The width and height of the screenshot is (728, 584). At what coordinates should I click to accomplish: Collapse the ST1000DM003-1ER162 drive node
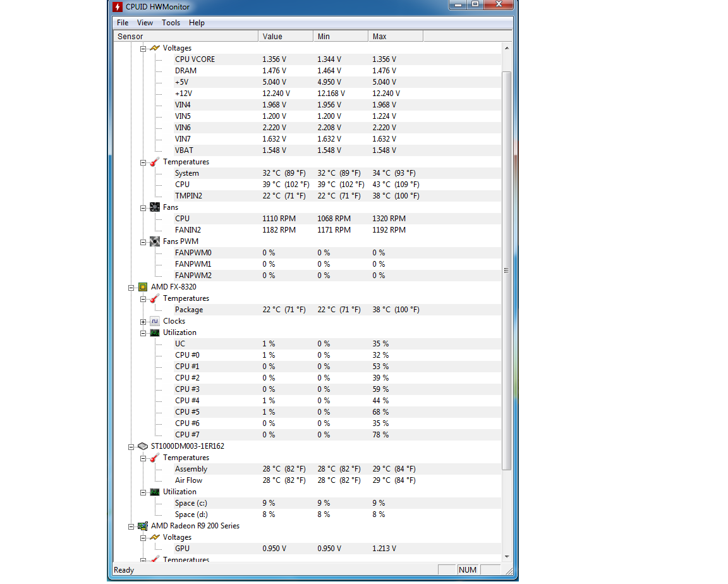(131, 447)
